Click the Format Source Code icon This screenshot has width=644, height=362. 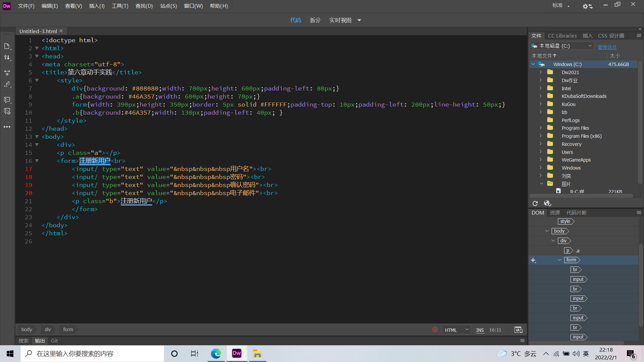(x=7, y=84)
